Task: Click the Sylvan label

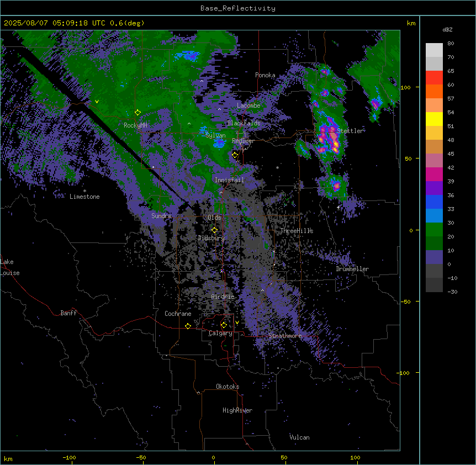Action: pyautogui.click(x=215, y=135)
